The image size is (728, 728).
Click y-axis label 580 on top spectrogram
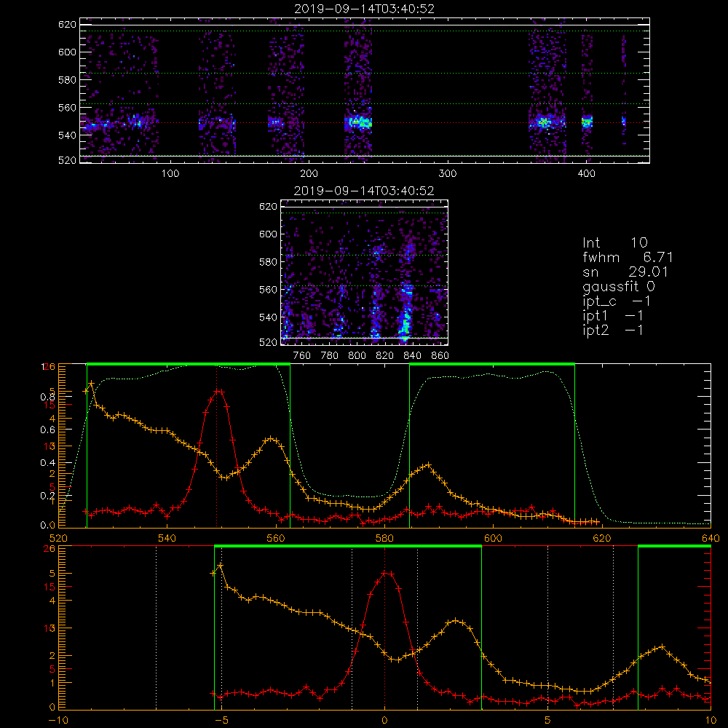[x=67, y=80]
